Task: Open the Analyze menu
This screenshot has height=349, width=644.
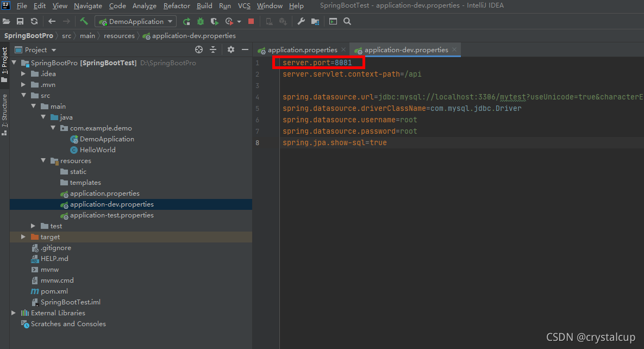Action: [144, 6]
